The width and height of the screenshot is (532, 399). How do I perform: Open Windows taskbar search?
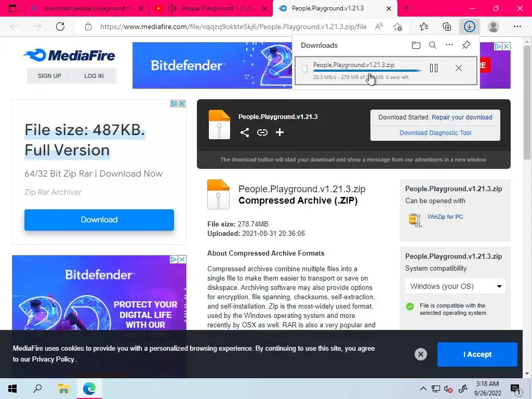tap(37, 389)
